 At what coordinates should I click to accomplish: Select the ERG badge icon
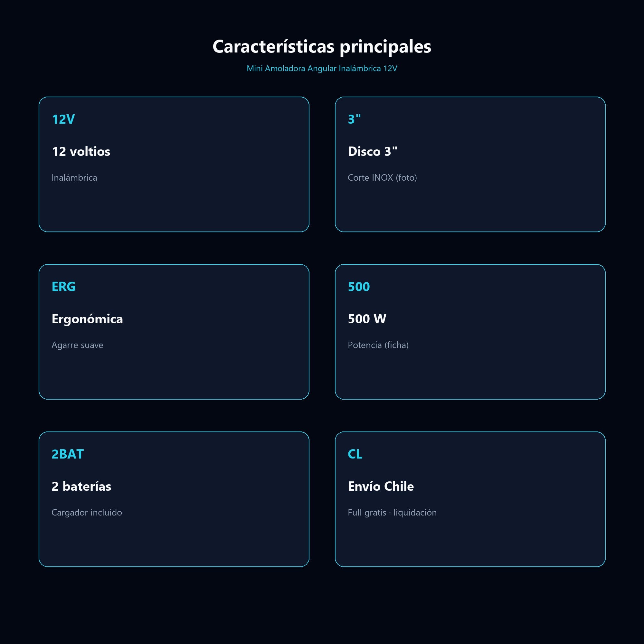click(64, 287)
